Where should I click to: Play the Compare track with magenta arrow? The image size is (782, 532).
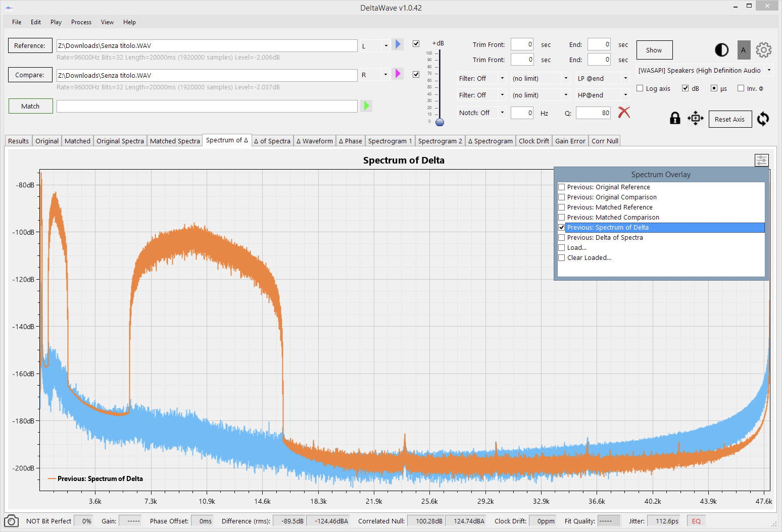coord(398,74)
